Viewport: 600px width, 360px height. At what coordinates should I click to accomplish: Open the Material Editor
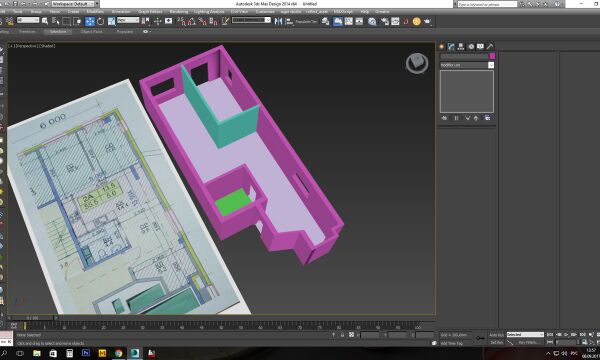372,21
